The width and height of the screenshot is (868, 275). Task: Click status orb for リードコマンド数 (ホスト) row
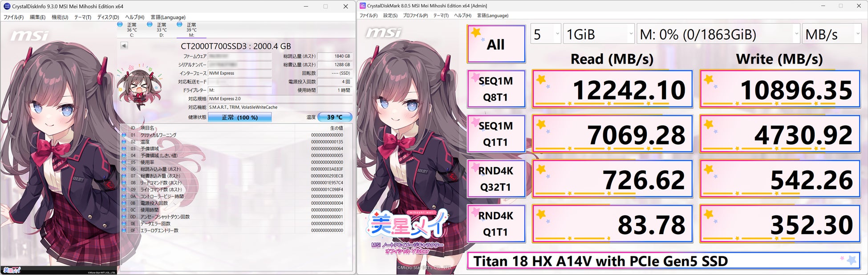coord(124,182)
